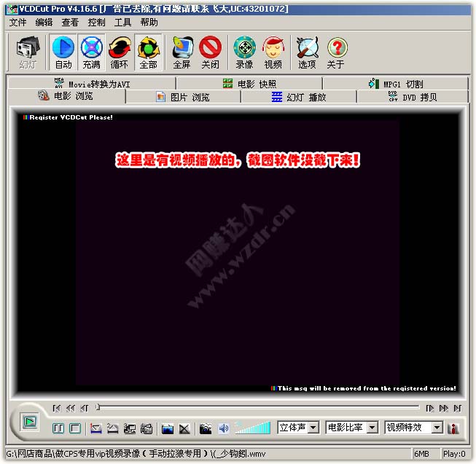Open the 查看 menu

(x=70, y=23)
